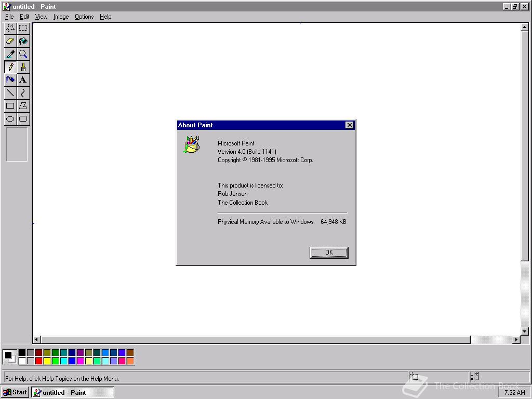This screenshot has width=532, height=399.
Task: Click the vertical scrollbar down arrow
Action: (524, 331)
